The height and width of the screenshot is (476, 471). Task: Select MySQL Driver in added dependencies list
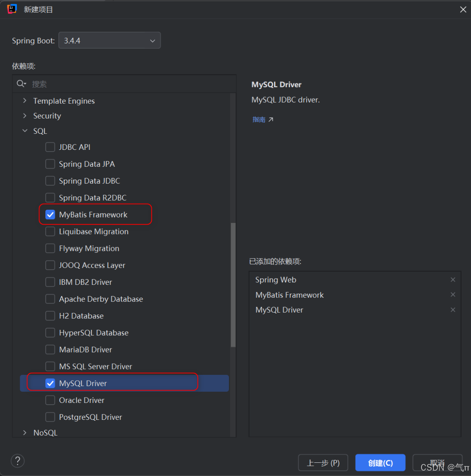coord(279,310)
